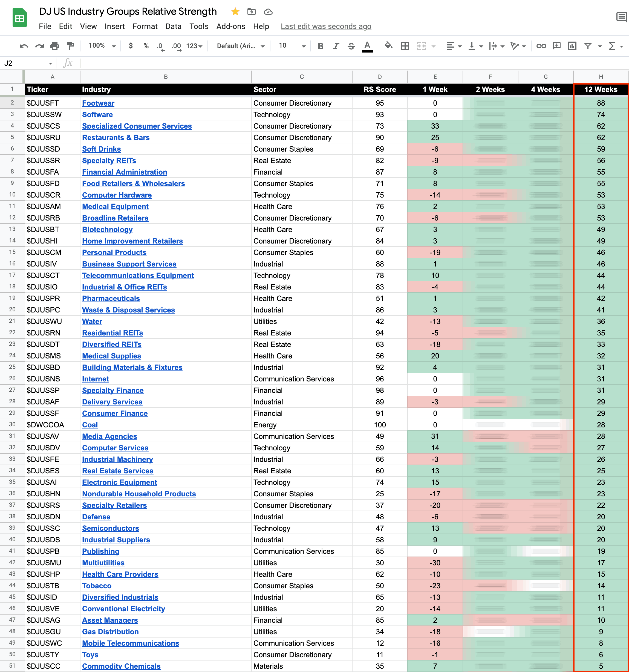Open the Edit menu
Screen dimensions: 629x672
[65, 26]
